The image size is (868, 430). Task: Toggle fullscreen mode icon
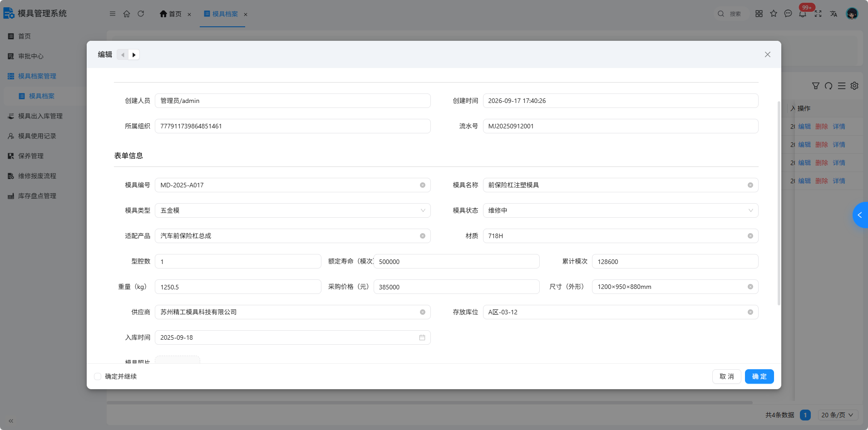tap(818, 14)
